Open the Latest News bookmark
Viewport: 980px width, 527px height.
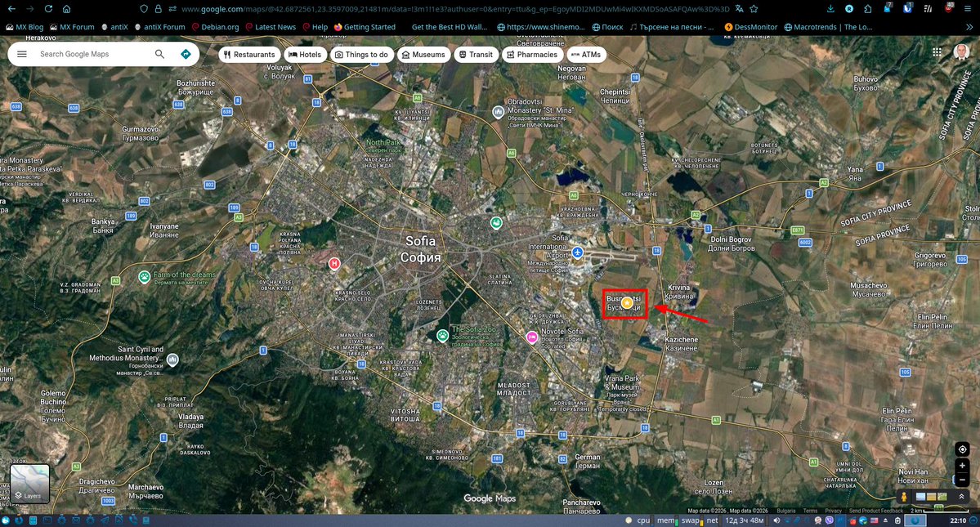[271, 28]
